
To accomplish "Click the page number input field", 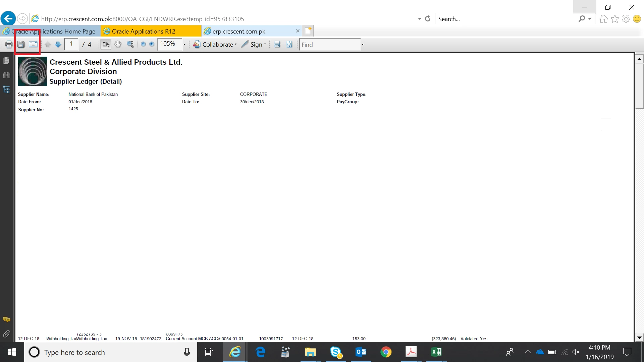I will pos(71,44).
